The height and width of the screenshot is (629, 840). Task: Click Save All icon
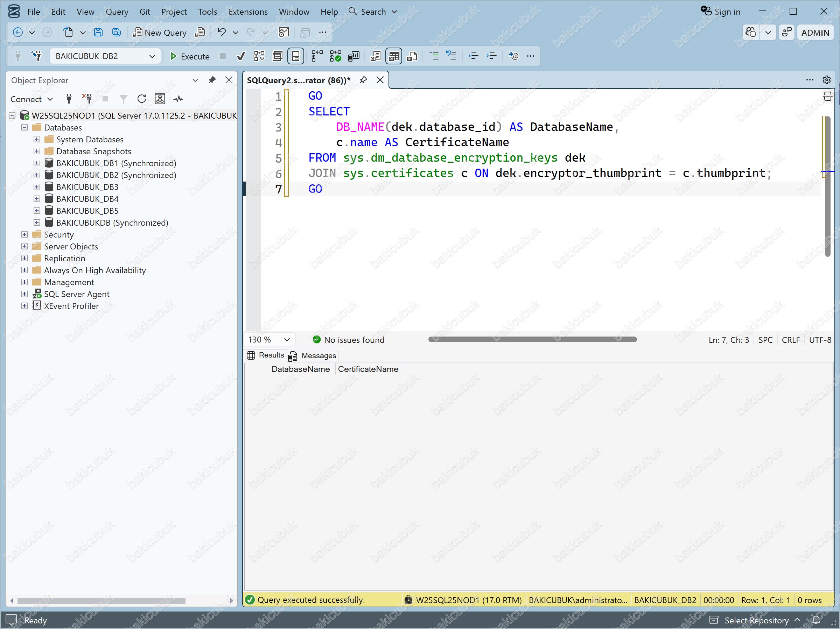pyautogui.click(x=117, y=33)
